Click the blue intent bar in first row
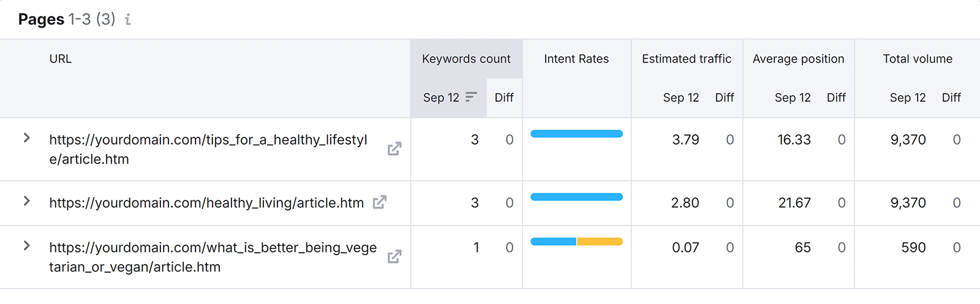The image size is (980, 304). (576, 134)
